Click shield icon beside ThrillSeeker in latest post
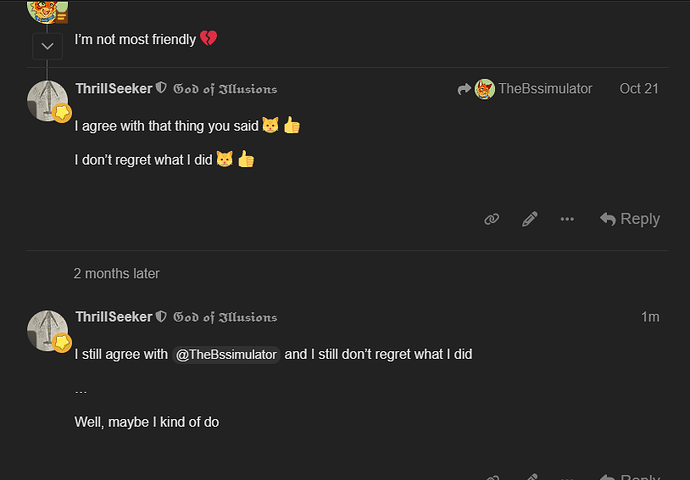This screenshot has width=690, height=480. pyautogui.click(x=161, y=317)
